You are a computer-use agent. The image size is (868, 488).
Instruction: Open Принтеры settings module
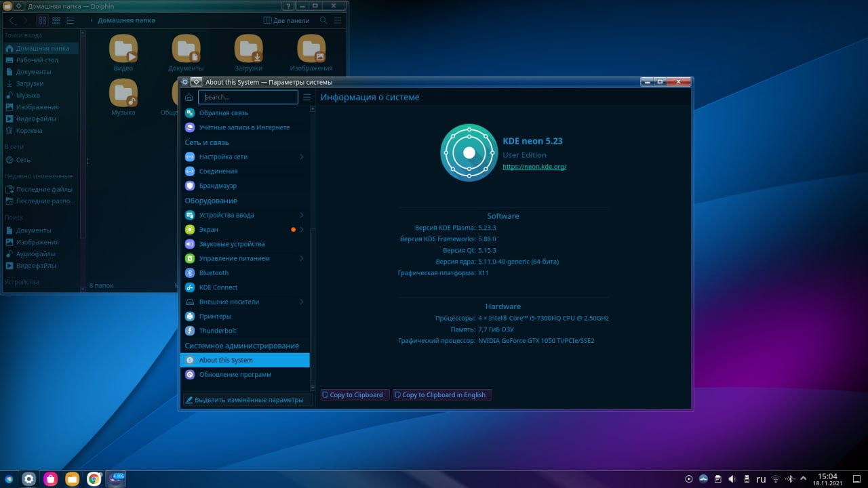coord(245,317)
